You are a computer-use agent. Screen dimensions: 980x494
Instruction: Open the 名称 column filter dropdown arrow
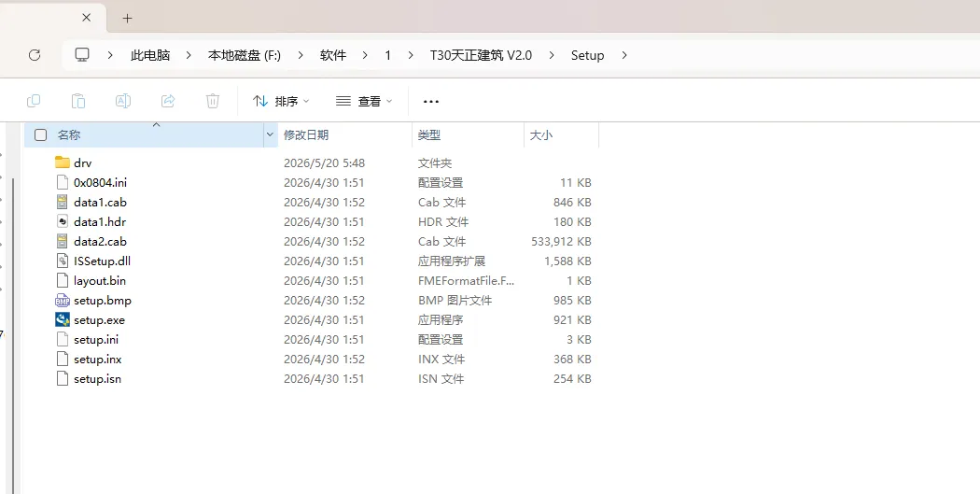(x=270, y=134)
